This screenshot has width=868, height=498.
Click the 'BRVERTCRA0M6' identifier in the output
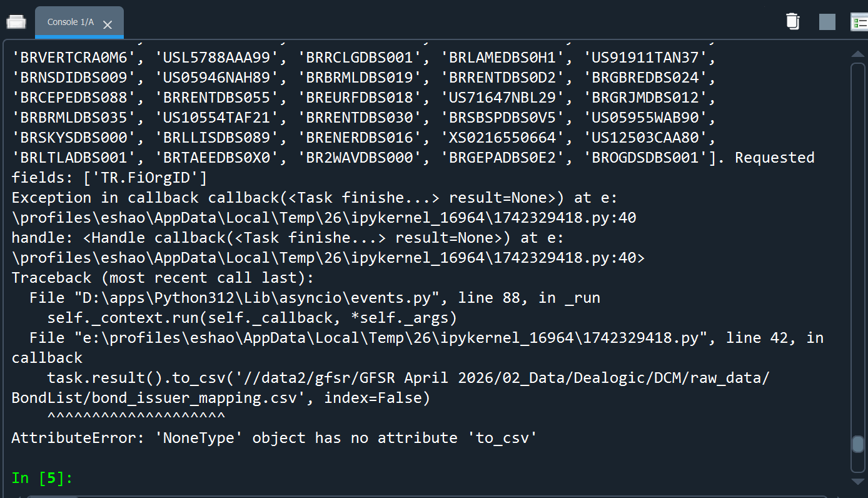pyautogui.click(x=73, y=58)
